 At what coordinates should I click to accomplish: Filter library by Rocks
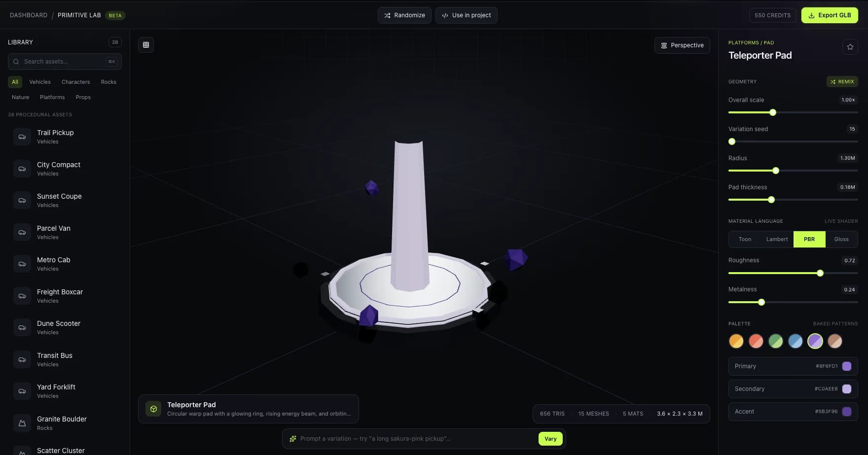point(108,82)
